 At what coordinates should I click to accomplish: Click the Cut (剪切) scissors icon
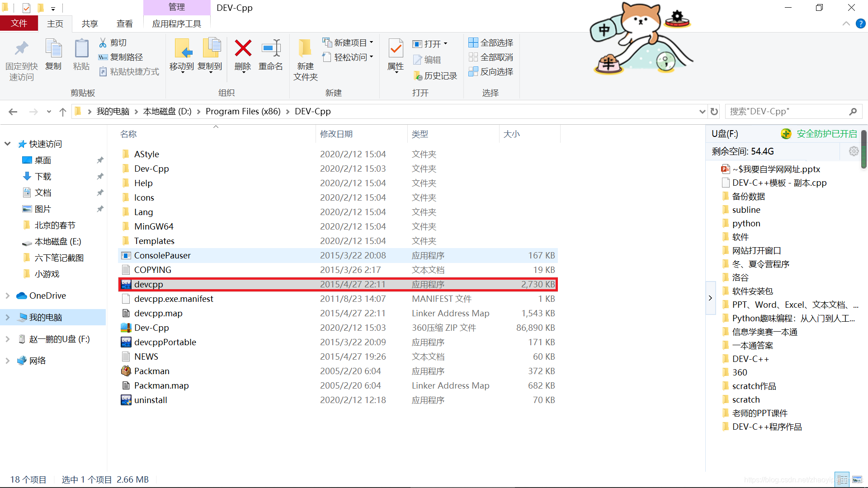pyautogui.click(x=103, y=42)
